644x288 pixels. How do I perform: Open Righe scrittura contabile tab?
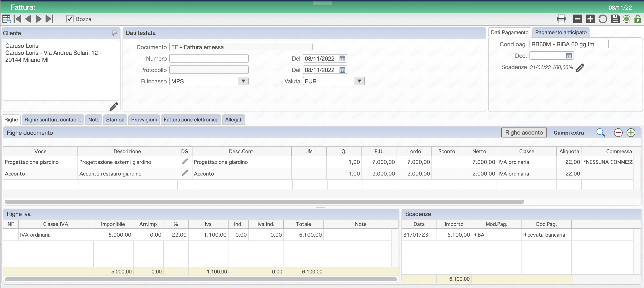click(53, 120)
